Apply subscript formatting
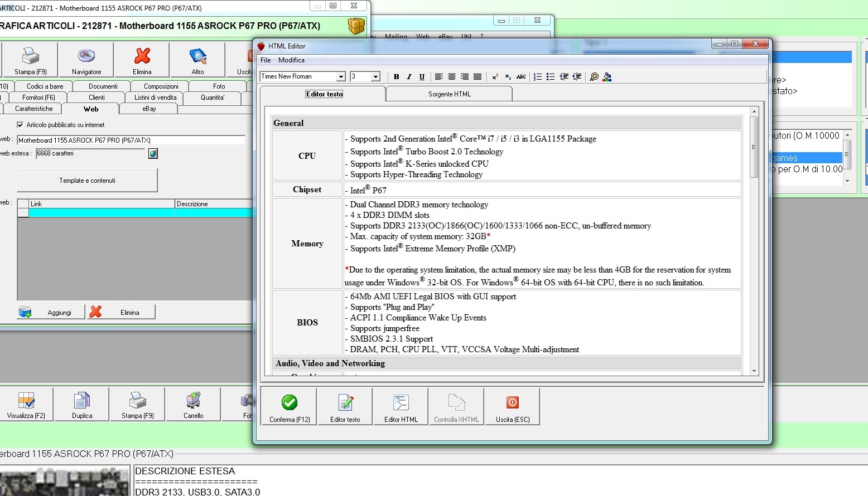Viewport: 868px width, 496px height. point(508,77)
